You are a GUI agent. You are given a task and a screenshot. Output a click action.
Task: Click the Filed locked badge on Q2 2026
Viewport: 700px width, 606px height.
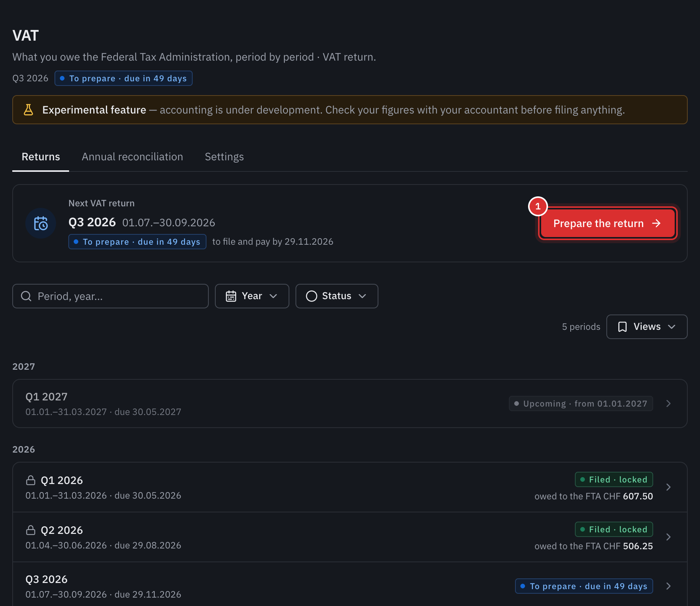614,529
